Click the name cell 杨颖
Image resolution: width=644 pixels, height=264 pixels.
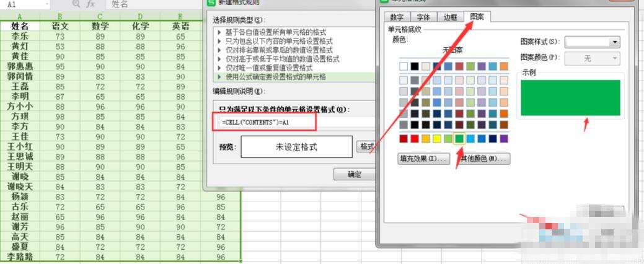20,196
